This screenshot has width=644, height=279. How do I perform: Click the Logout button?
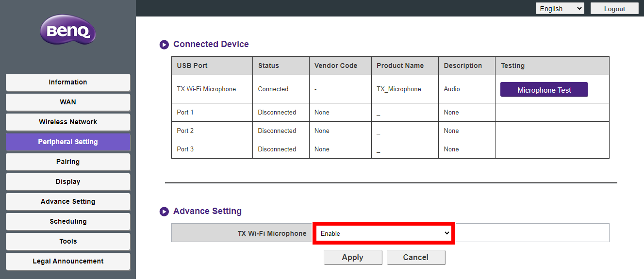pyautogui.click(x=614, y=9)
